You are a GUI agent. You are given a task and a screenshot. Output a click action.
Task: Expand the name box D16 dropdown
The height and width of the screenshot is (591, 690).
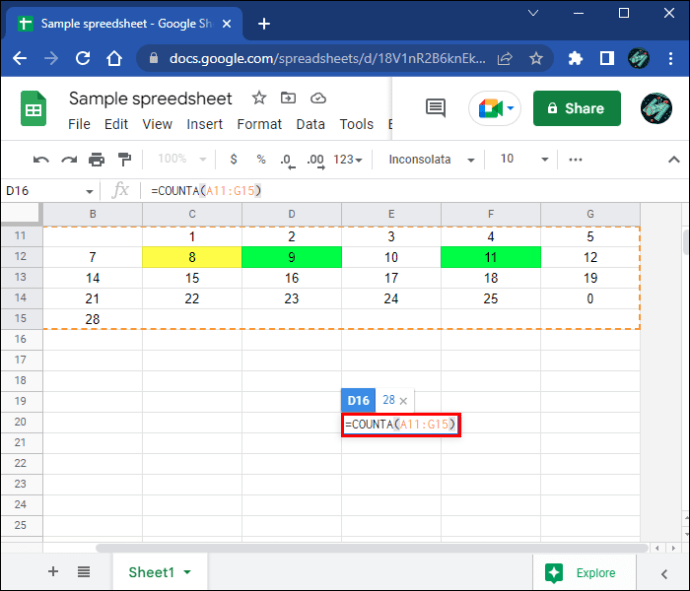point(89,191)
